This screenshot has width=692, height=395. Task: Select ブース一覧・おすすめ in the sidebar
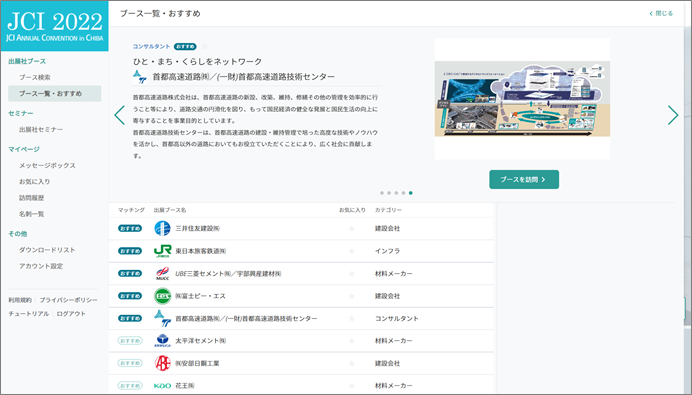click(55, 94)
